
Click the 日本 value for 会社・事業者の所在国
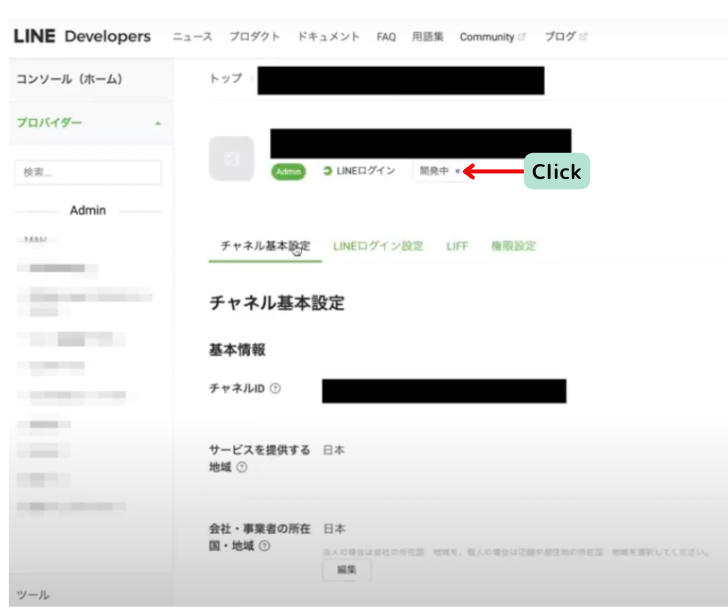coord(334,529)
